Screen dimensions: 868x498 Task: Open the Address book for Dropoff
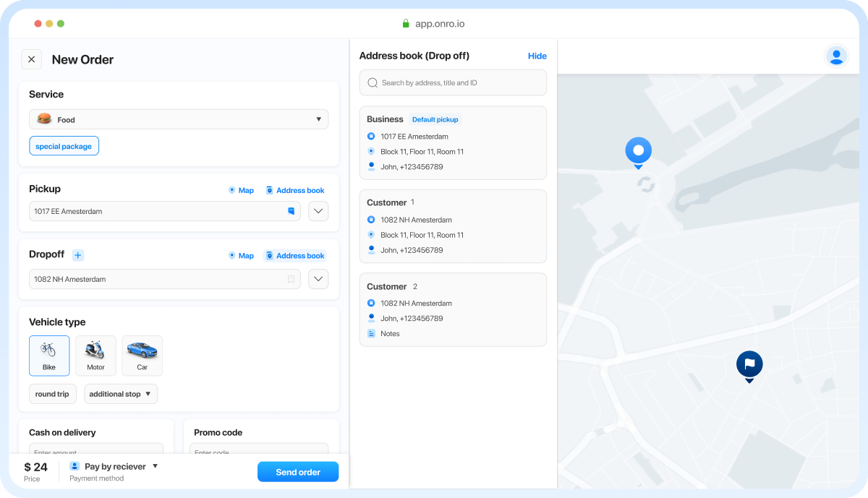click(295, 255)
